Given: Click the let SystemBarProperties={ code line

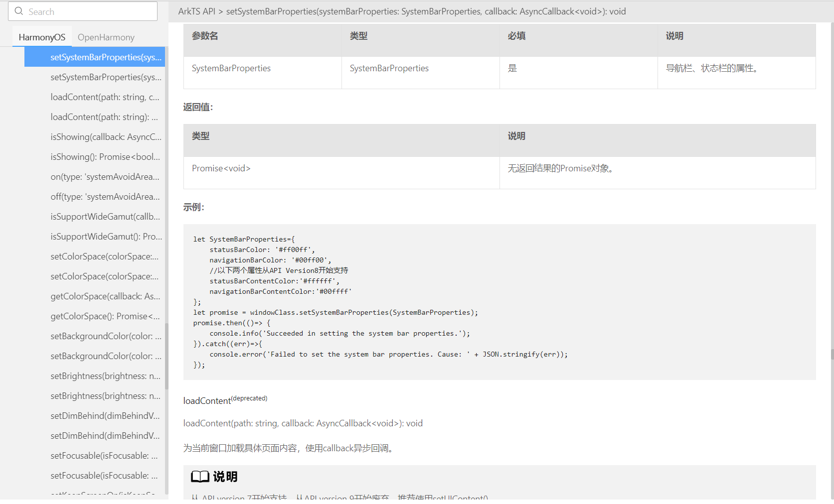Looking at the screenshot, I should pyautogui.click(x=244, y=239).
